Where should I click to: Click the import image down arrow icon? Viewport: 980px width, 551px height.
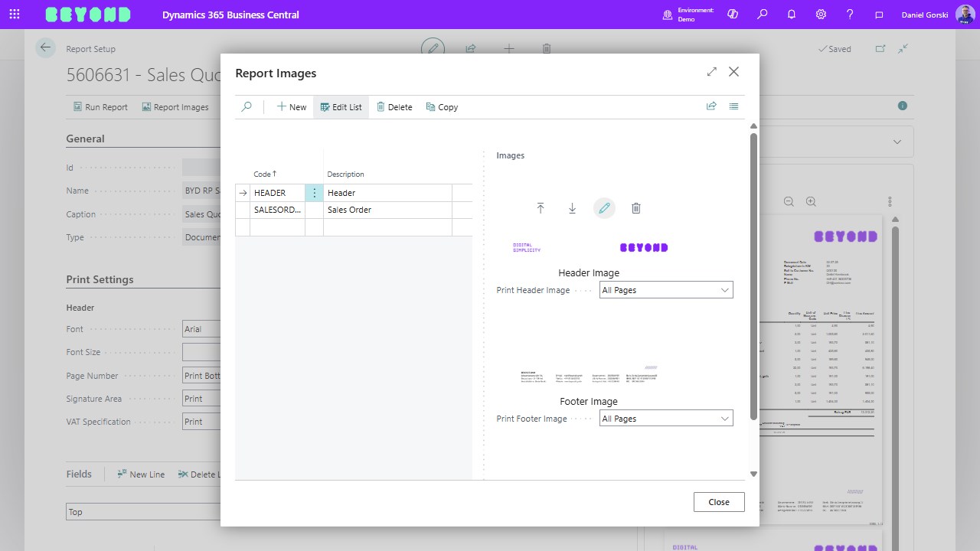572,208
